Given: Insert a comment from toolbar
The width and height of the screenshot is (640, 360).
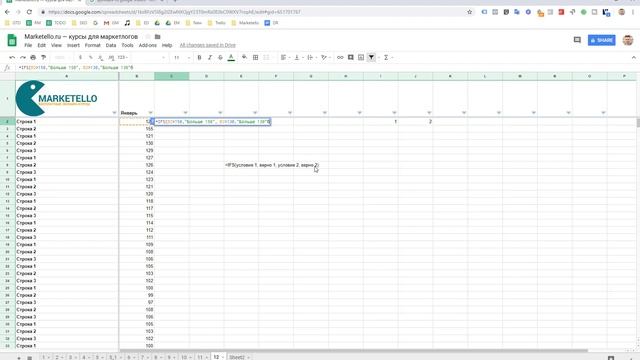Looking at the screenshot, I should click(351, 58).
